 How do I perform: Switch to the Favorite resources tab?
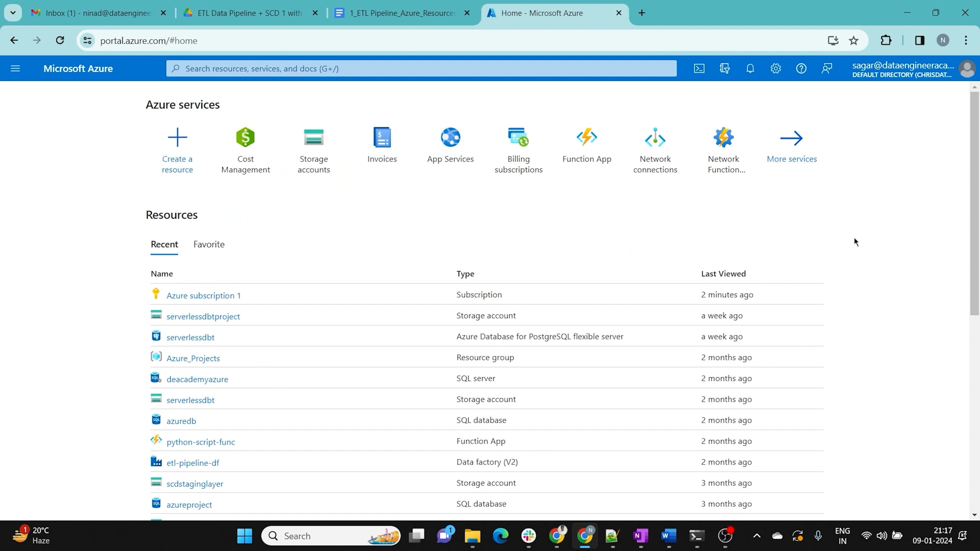[209, 244]
